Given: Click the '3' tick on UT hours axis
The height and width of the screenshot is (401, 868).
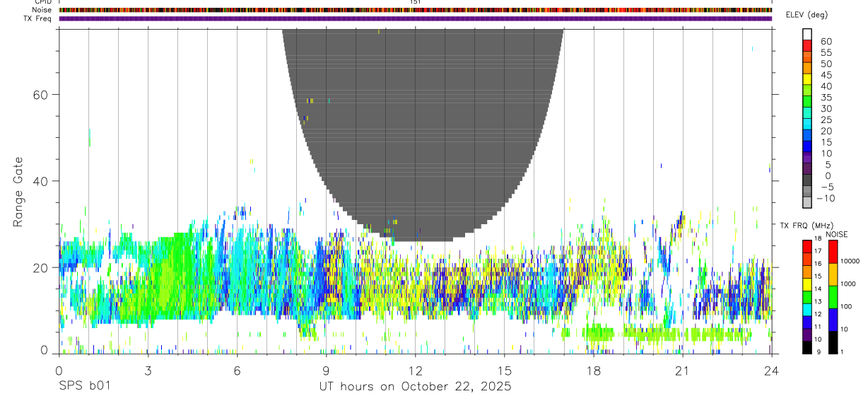Looking at the screenshot, I should (148, 371).
